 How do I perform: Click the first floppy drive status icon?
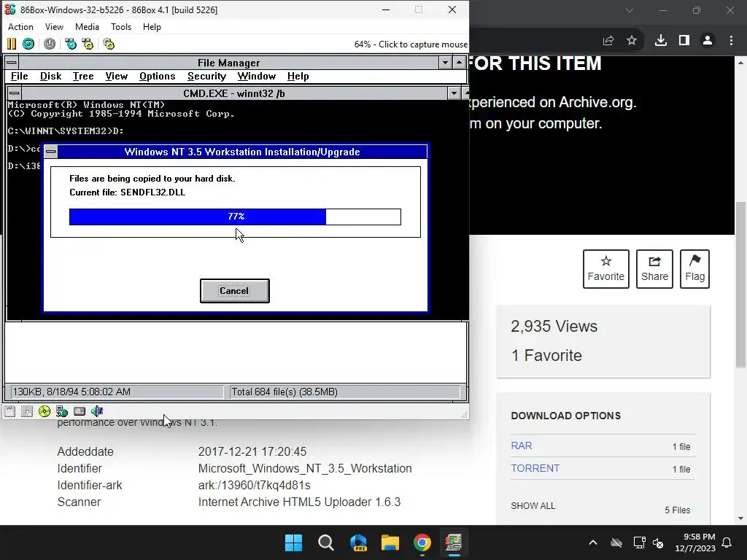tap(9, 411)
